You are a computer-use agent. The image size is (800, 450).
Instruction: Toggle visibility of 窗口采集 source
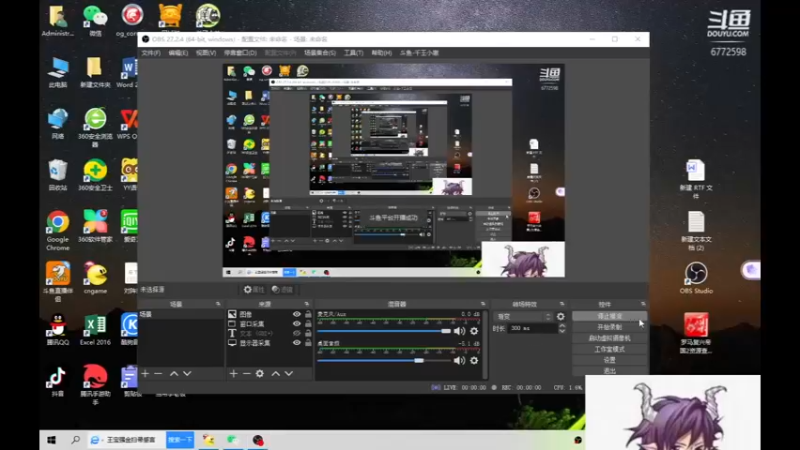coord(296,323)
